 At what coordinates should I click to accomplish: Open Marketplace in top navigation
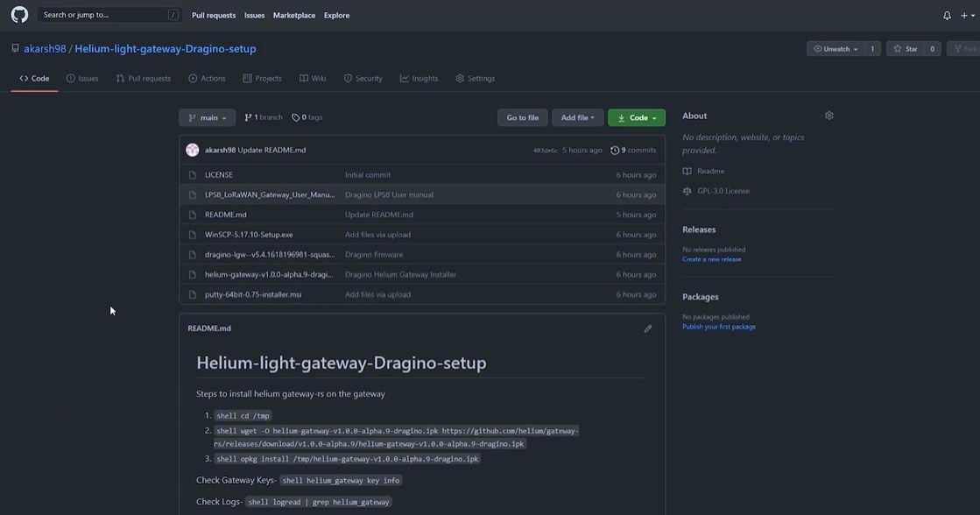click(x=293, y=16)
